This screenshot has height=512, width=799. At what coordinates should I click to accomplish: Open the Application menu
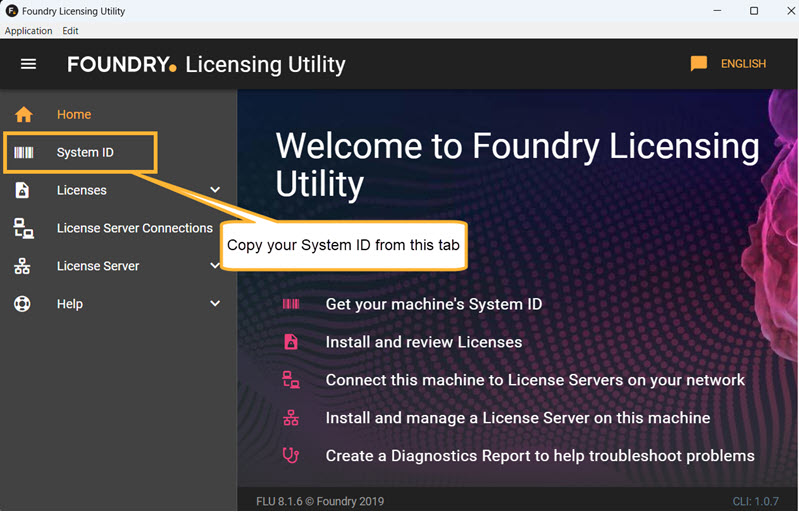(x=29, y=31)
